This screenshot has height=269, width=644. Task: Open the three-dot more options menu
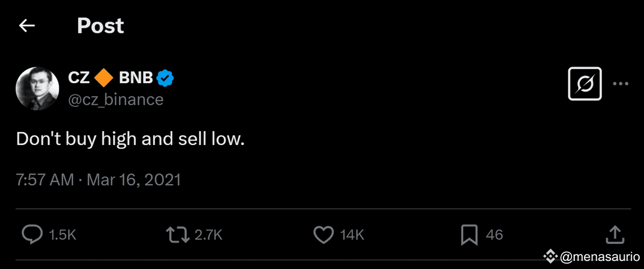(620, 84)
